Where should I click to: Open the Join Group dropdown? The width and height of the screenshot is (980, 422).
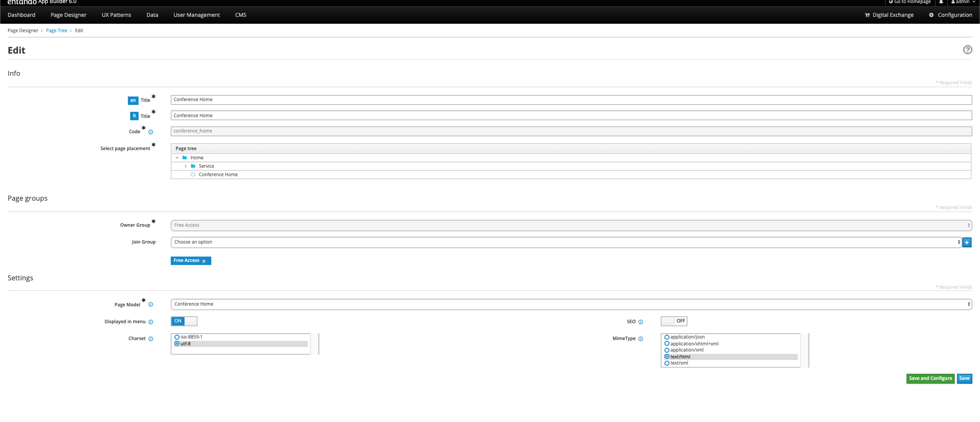point(566,242)
